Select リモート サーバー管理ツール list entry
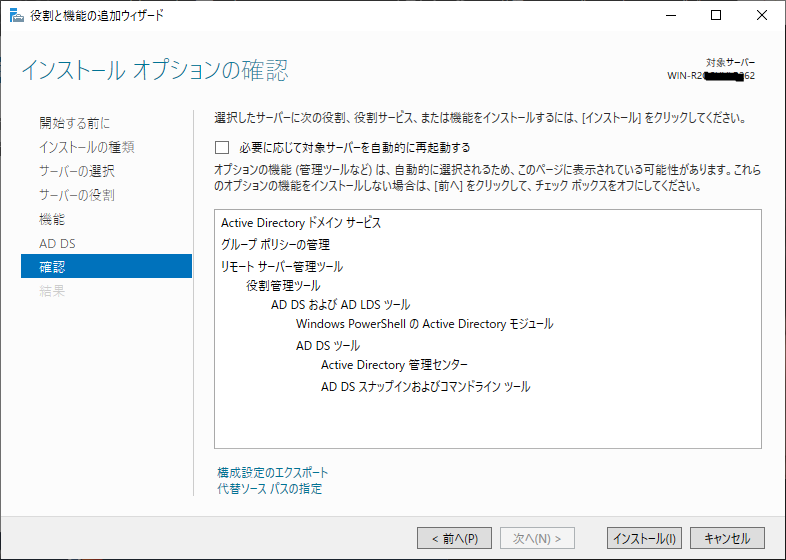786x560 pixels. [282, 266]
